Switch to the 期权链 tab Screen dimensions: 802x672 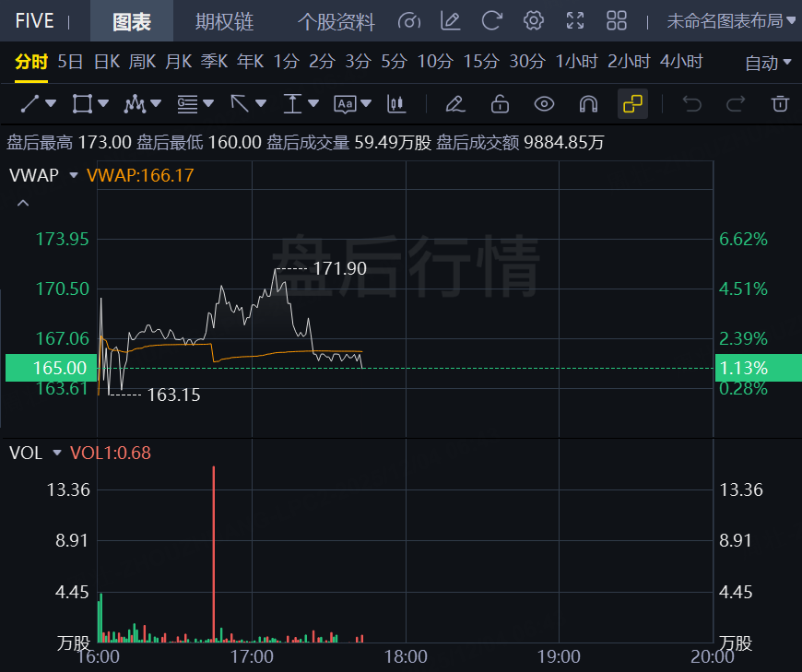(224, 21)
